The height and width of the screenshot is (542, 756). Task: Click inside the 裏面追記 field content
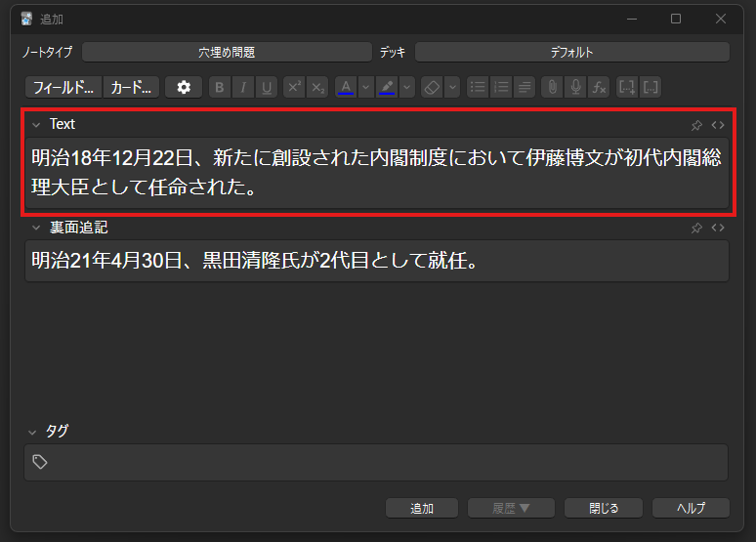coord(377,261)
